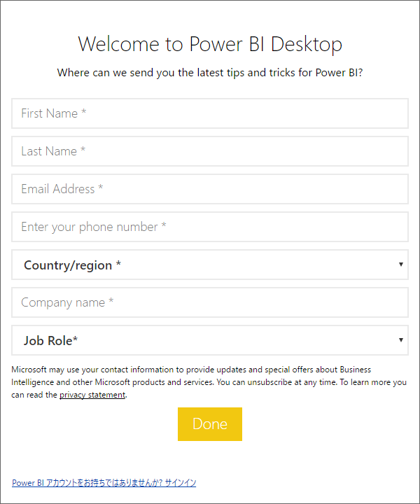This screenshot has width=420, height=504.
Task: Focus the Company name field
Action: click(210, 302)
